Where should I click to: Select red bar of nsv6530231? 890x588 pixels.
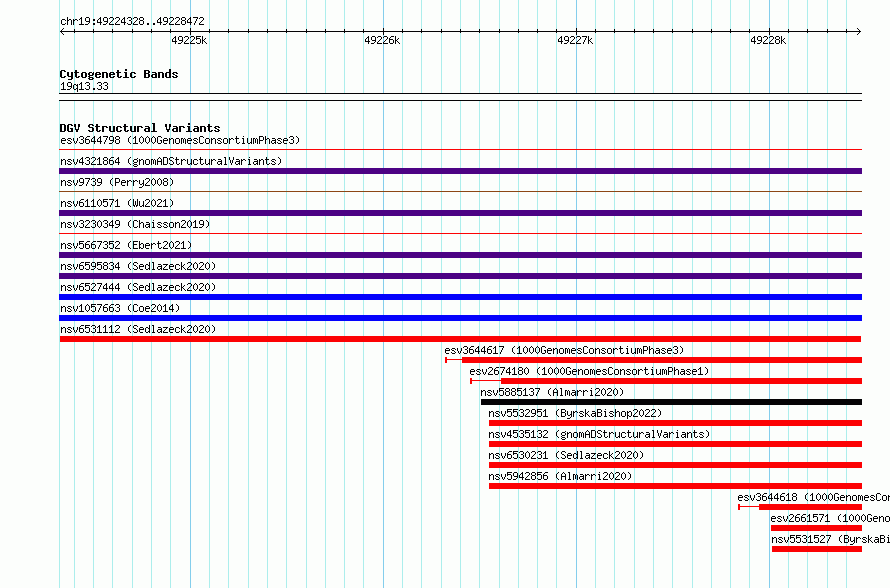675,465
